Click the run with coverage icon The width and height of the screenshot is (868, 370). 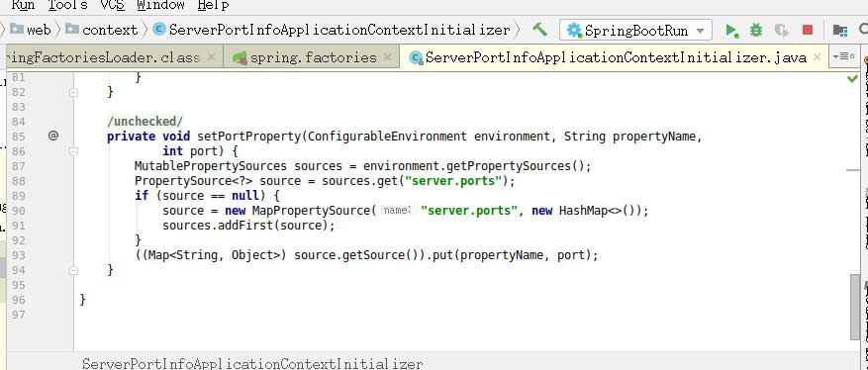pos(781,30)
